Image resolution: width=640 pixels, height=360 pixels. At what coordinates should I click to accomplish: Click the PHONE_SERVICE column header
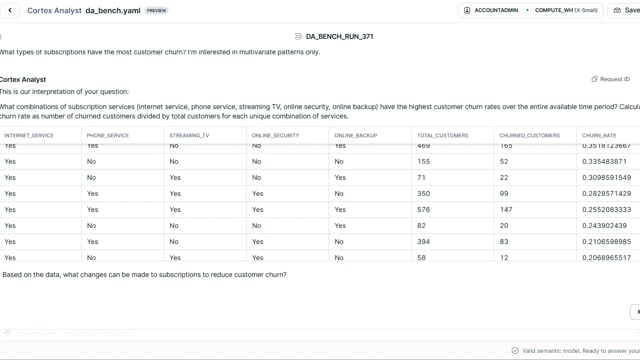tap(107, 135)
